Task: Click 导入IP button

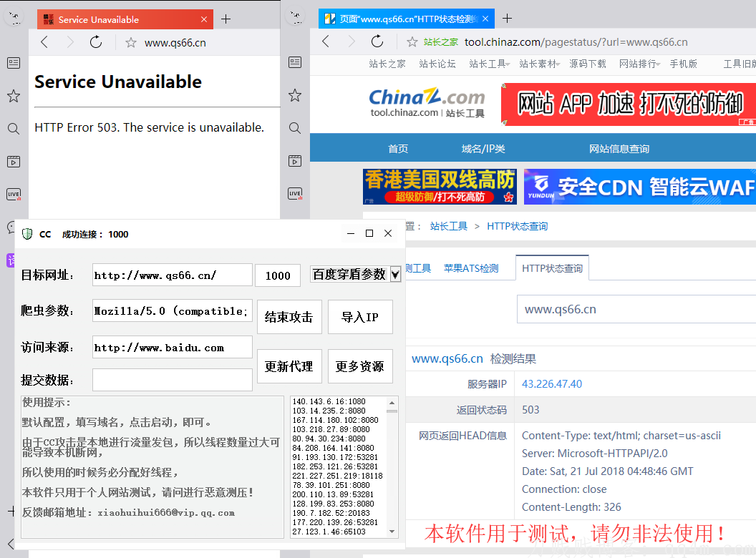Action: 360,317
